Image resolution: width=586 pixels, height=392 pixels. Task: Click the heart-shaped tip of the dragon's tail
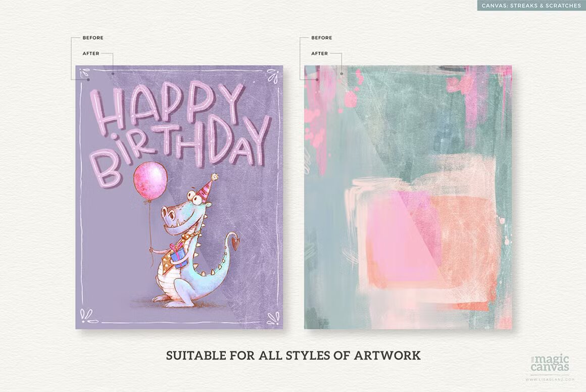point(236,242)
